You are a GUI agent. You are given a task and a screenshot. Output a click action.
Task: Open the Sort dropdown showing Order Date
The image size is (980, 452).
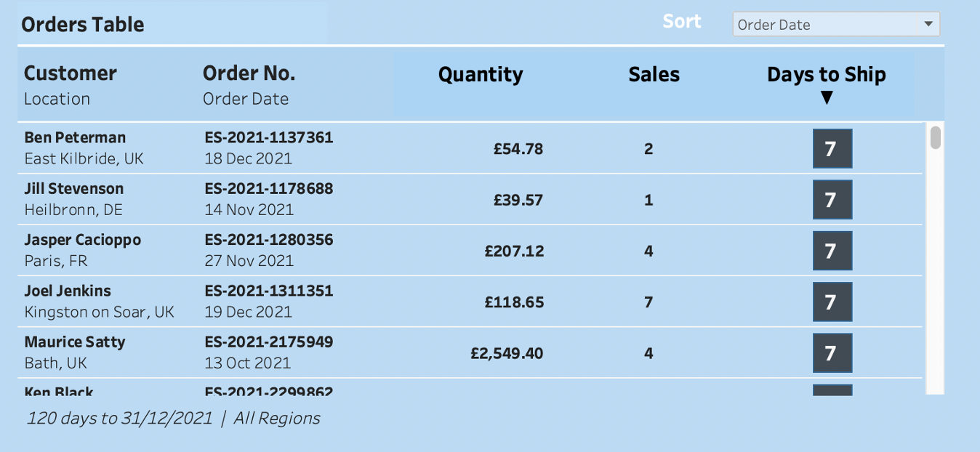[x=836, y=24]
